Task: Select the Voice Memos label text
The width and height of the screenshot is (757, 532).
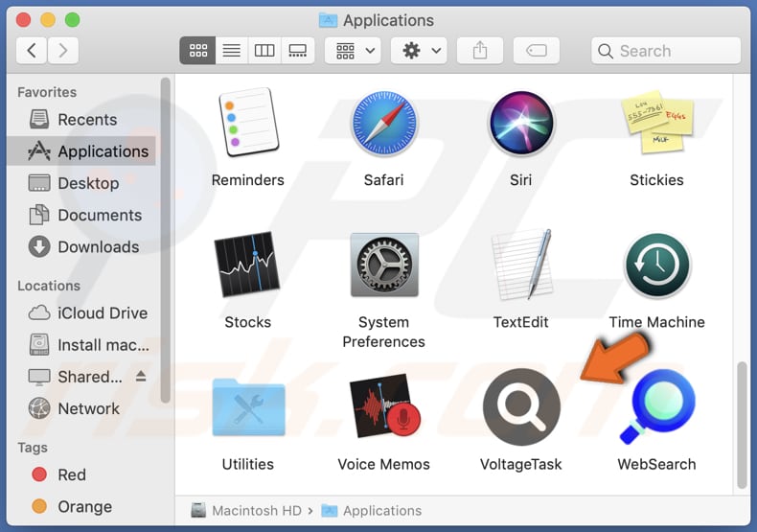Action: [384, 464]
